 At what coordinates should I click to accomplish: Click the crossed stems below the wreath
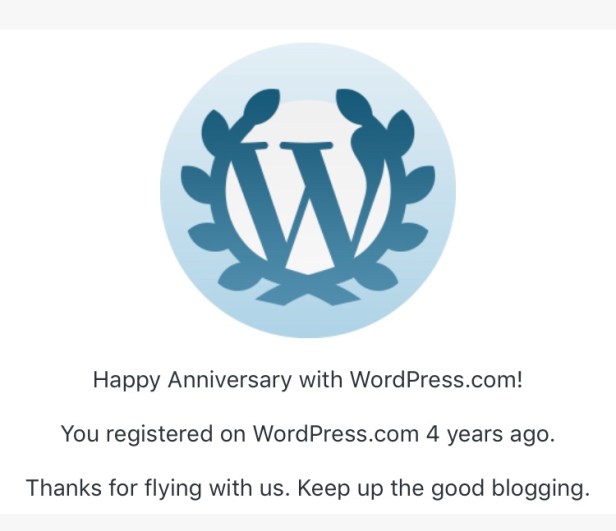coord(307,290)
